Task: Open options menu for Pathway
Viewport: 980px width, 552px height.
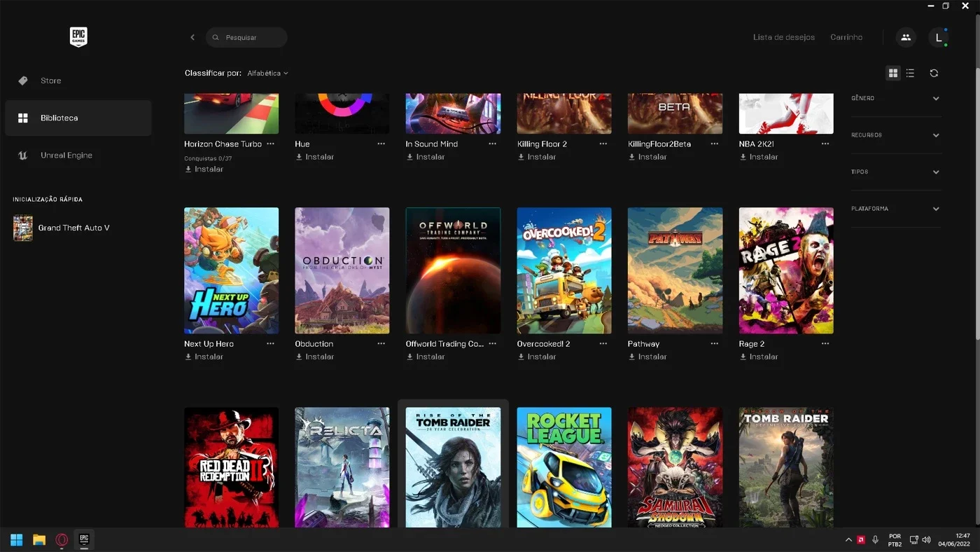Action: (715, 344)
